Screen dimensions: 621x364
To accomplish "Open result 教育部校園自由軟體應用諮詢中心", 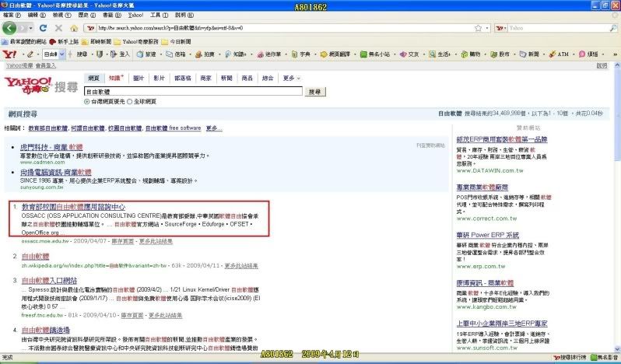I will tap(74, 207).
